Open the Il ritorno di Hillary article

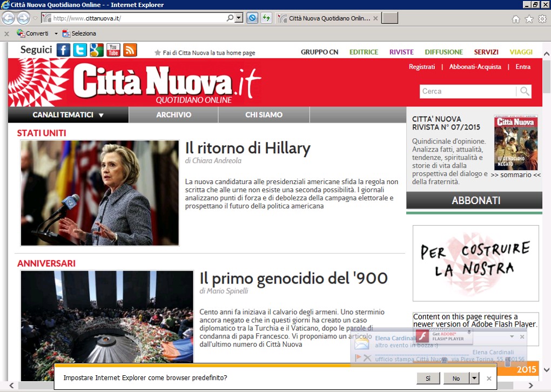(247, 148)
